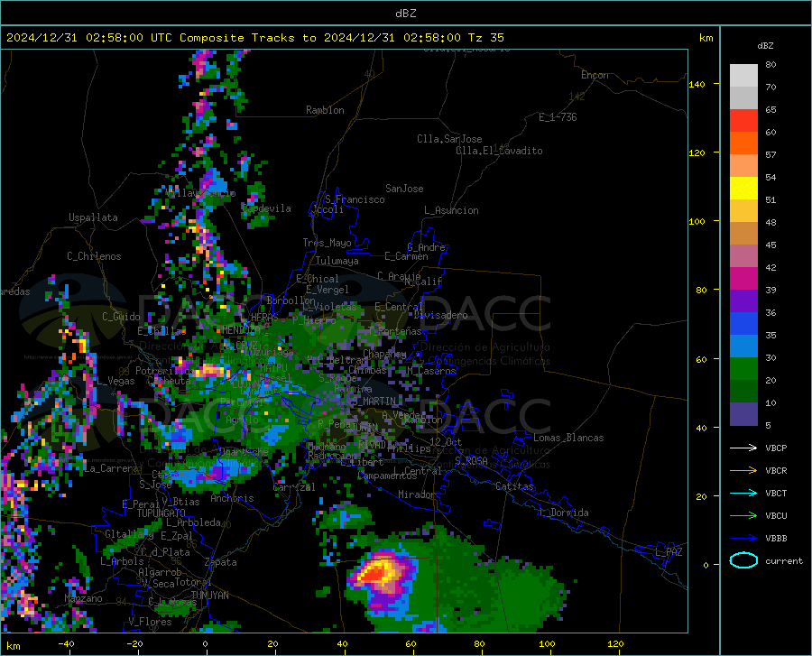
Task: Click the Encon label in northeast
Action: [595, 75]
